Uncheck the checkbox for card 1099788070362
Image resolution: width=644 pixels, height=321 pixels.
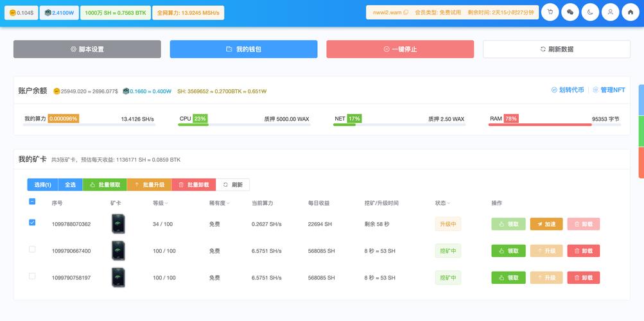pyautogui.click(x=32, y=223)
